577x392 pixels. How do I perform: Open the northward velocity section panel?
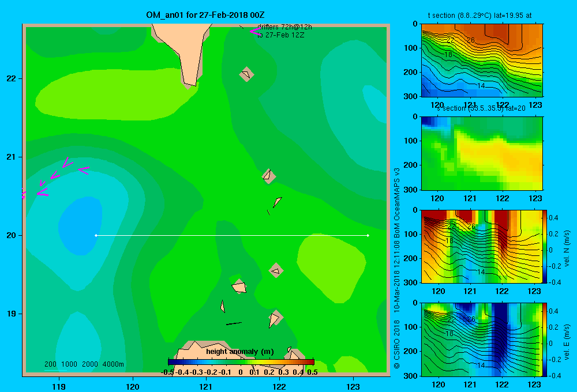[482, 246]
